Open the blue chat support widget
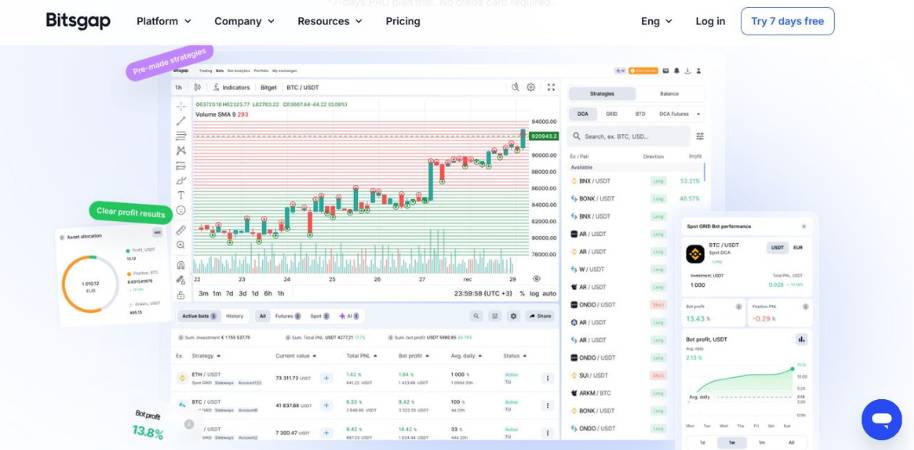The width and height of the screenshot is (914, 450). click(x=881, y=419)
